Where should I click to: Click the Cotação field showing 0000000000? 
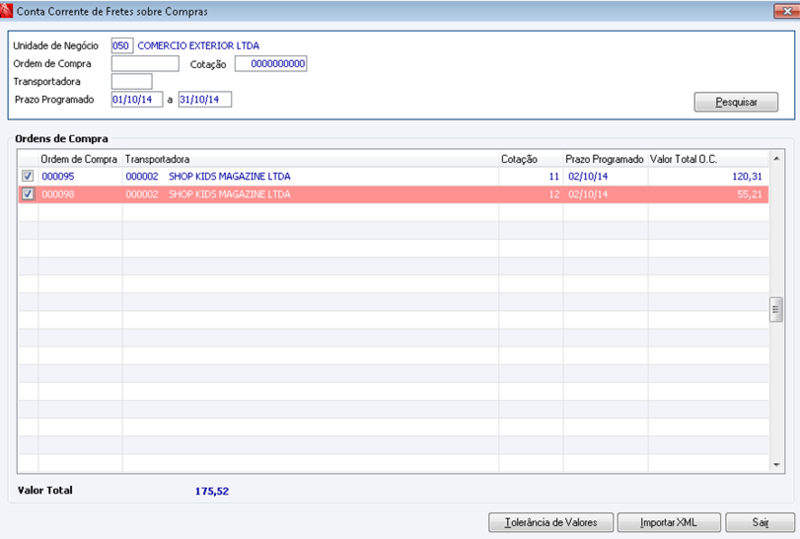pos(271,64)
